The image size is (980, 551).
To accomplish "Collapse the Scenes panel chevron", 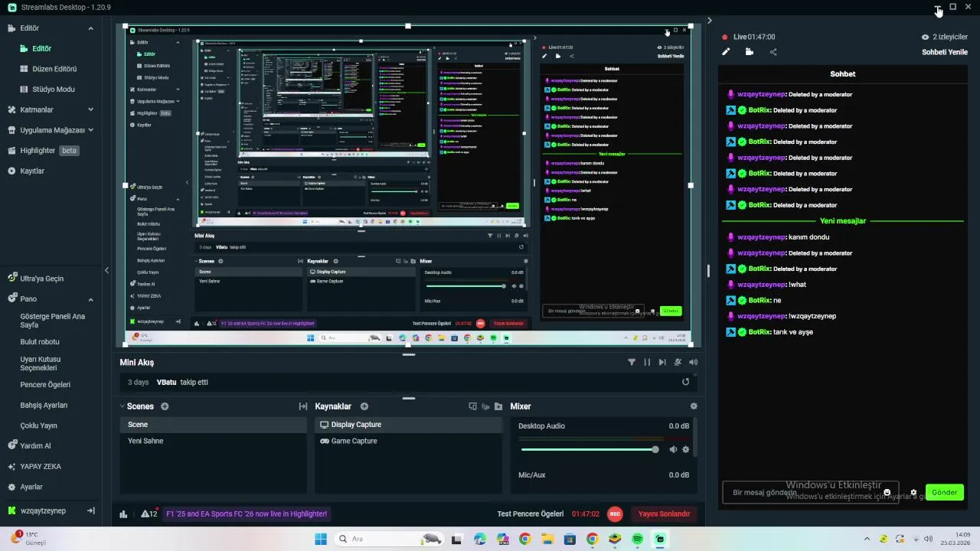I will click(x=122, y=406).
